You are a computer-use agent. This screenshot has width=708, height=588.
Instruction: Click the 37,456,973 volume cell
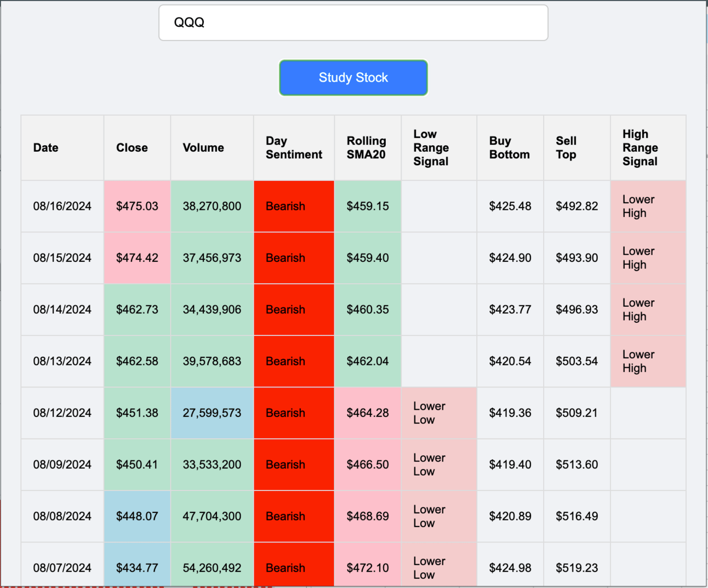click(x=212, y=258)
